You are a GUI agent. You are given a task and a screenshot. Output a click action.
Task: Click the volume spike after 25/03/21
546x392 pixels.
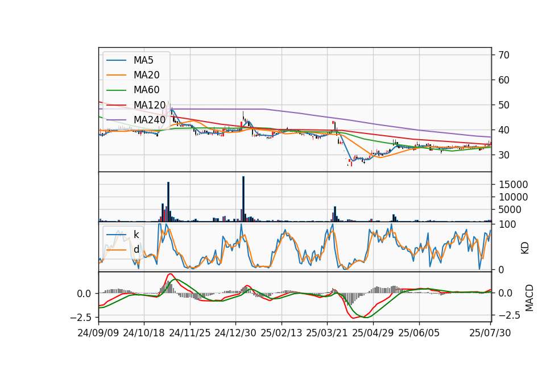pos(335,214)
